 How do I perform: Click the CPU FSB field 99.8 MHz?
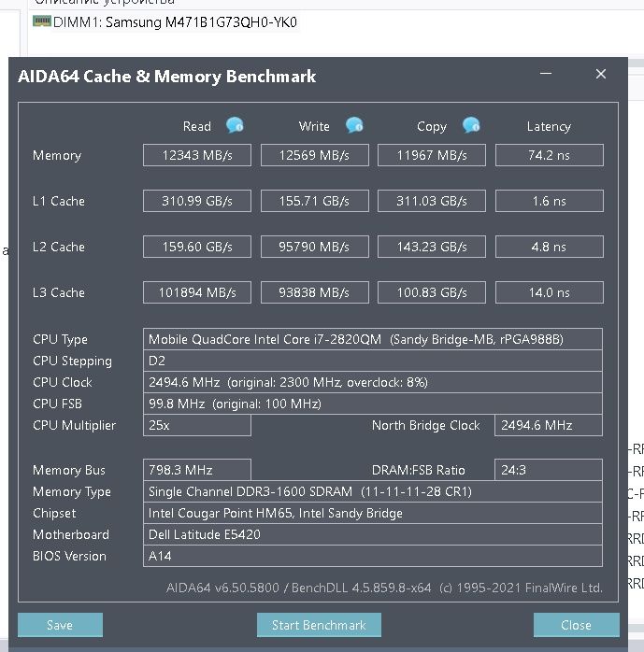click(373, 404)
